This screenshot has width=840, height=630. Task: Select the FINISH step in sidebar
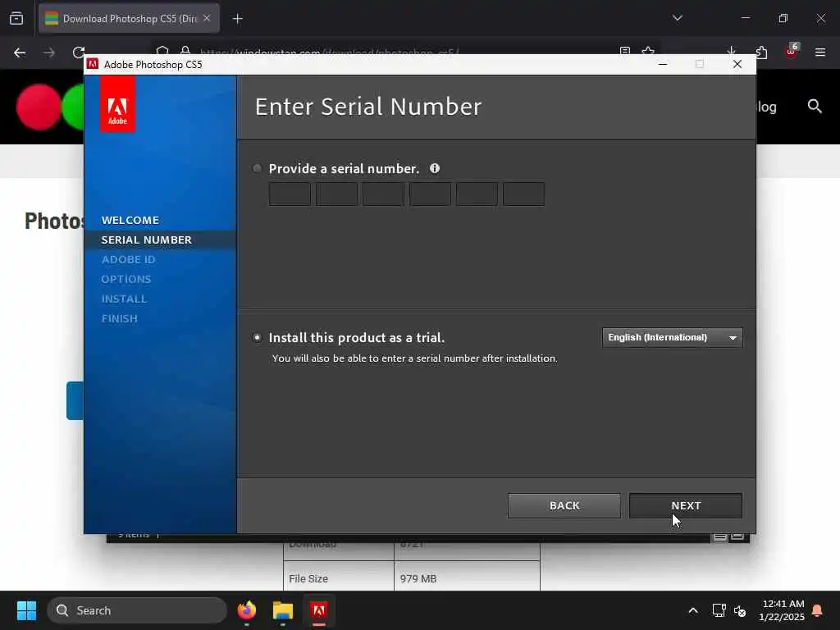[120, 318]
